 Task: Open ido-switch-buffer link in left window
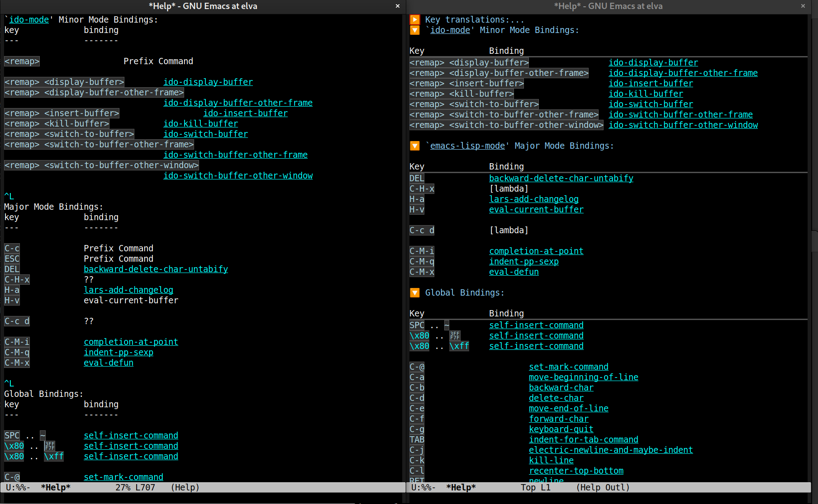(205, 134)
